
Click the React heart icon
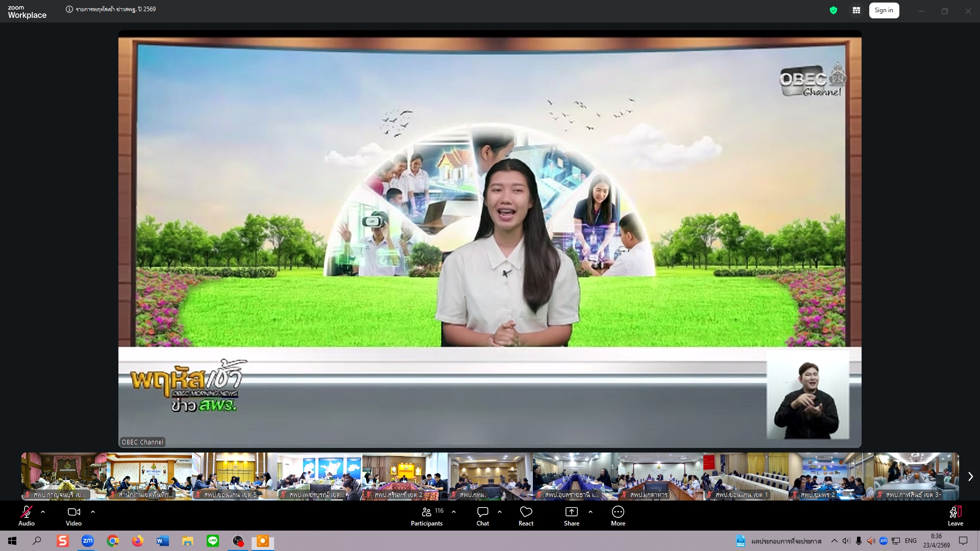pyautogui.click(x=526, y=512)
